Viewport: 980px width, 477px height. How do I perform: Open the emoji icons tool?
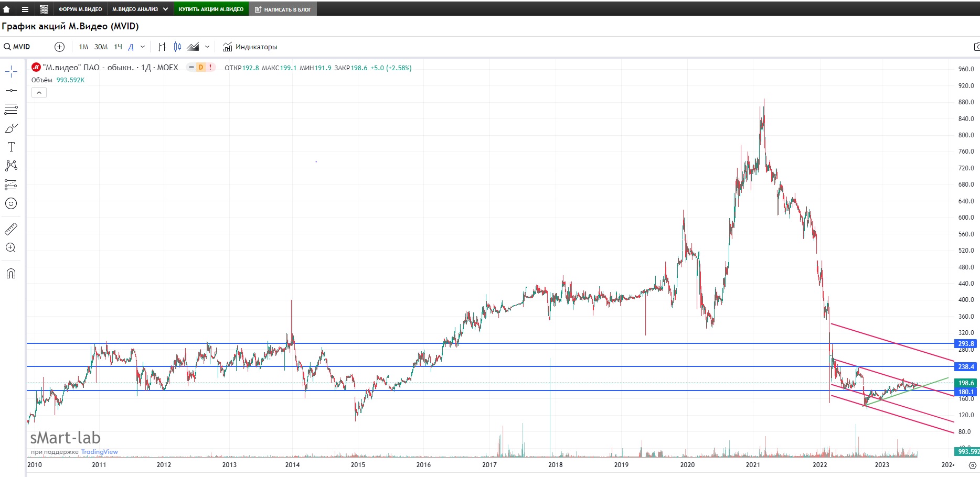tap(11, 203)
